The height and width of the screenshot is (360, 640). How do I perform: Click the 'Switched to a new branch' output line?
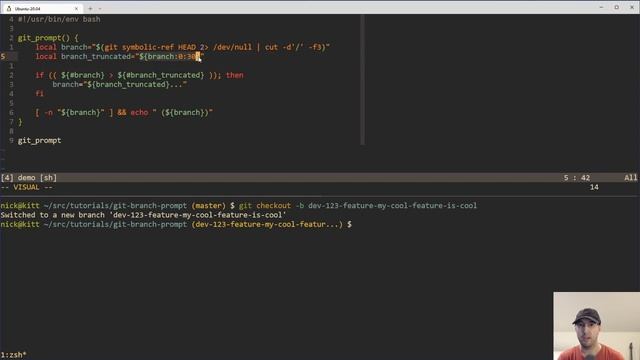pyautogui.click(x=143, y=215)
